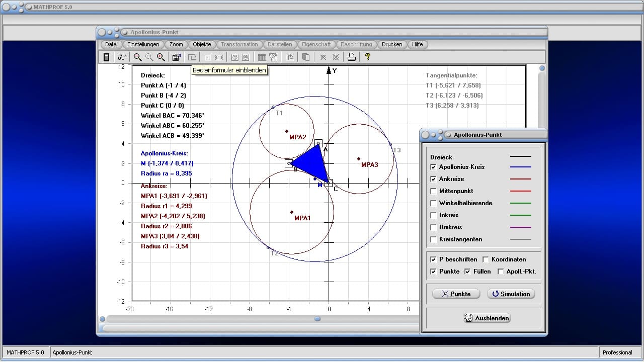Click the double square toolbar icon
Viewport: 644px width, 362px height.
(219, 57)
